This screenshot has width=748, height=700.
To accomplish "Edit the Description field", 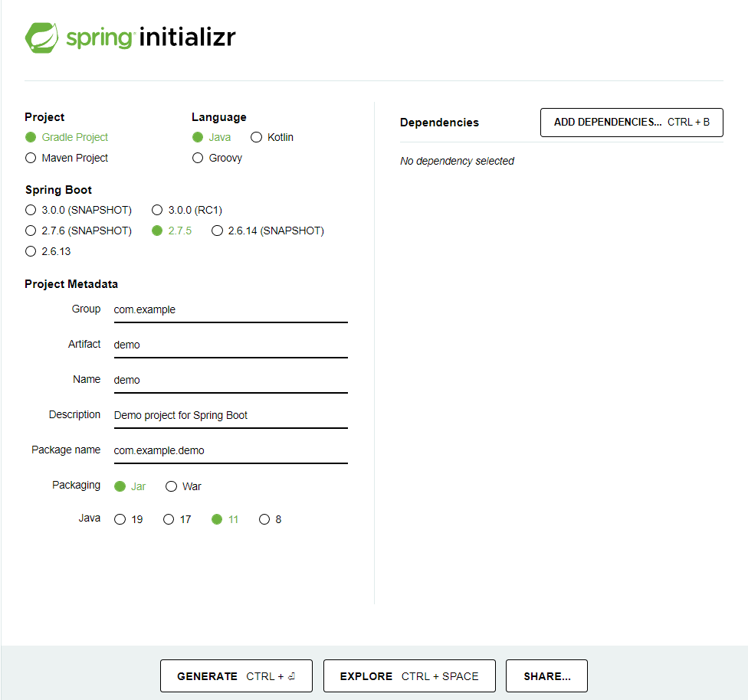I will (x=231, y=417).
